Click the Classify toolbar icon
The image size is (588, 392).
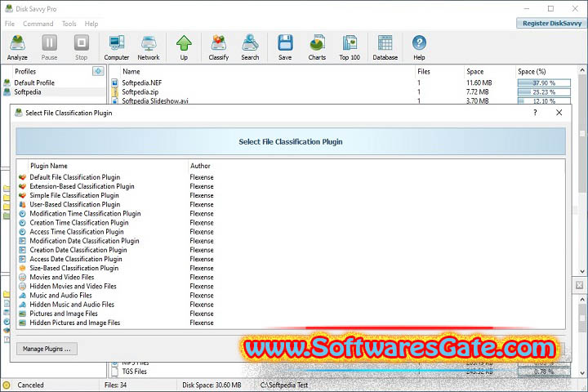tap(219, 47)
